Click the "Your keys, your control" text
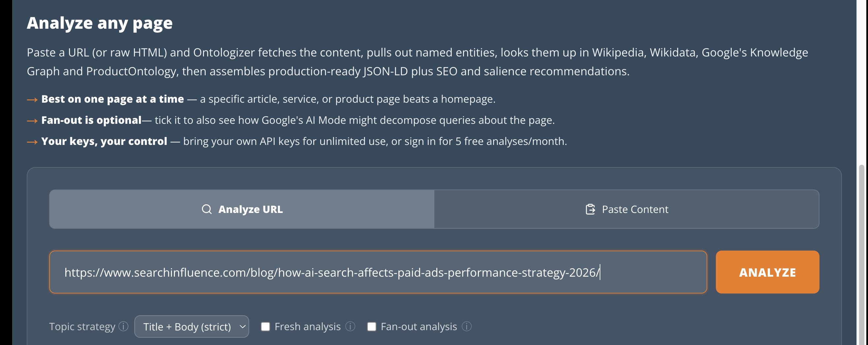868x345 pixels. (104, 141)
